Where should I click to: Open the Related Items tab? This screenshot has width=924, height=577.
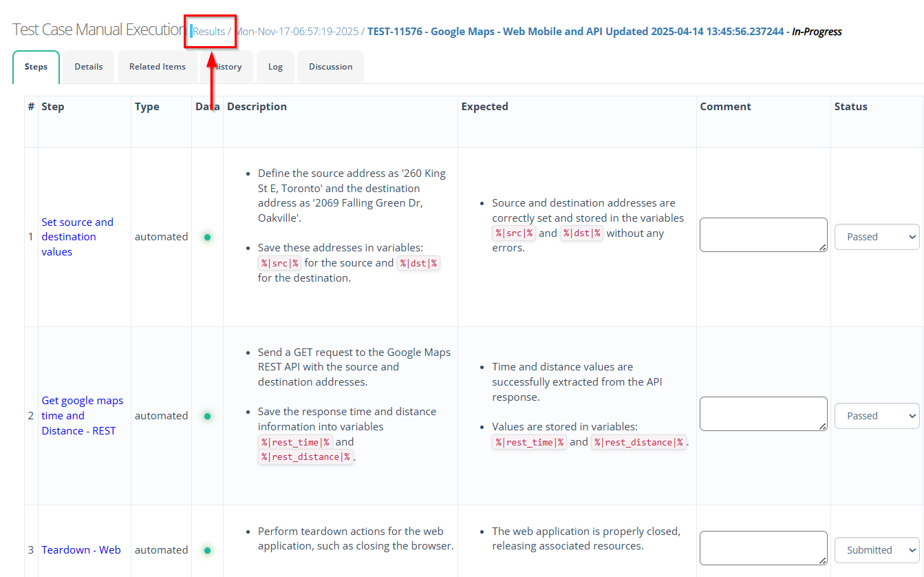pos(158,67)
